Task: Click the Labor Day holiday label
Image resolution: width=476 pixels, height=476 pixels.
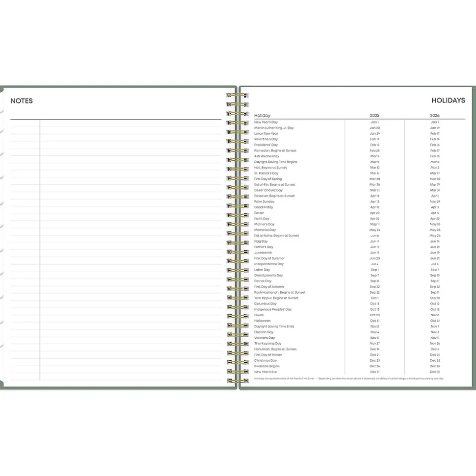Action: pyautogui.click(x=262, y=270)
